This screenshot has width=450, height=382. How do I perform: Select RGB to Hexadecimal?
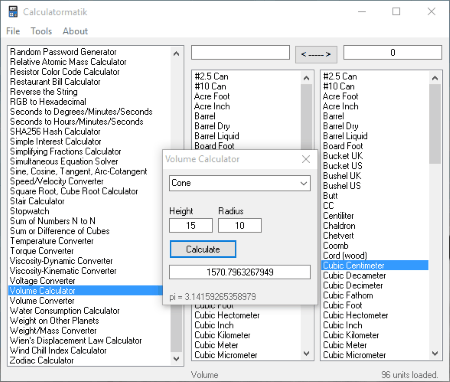48,102
